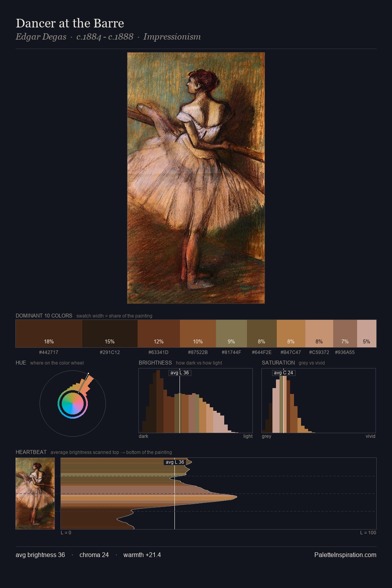
Task: Click the 5% pale pink swatch
Action: (367, 334)
